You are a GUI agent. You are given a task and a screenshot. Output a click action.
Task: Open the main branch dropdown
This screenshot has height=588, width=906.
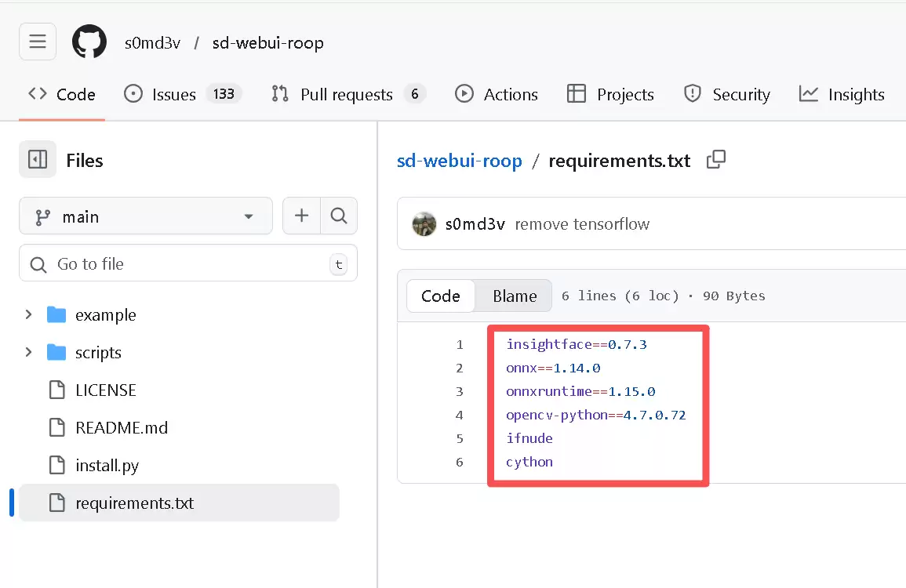click(146, 216)
